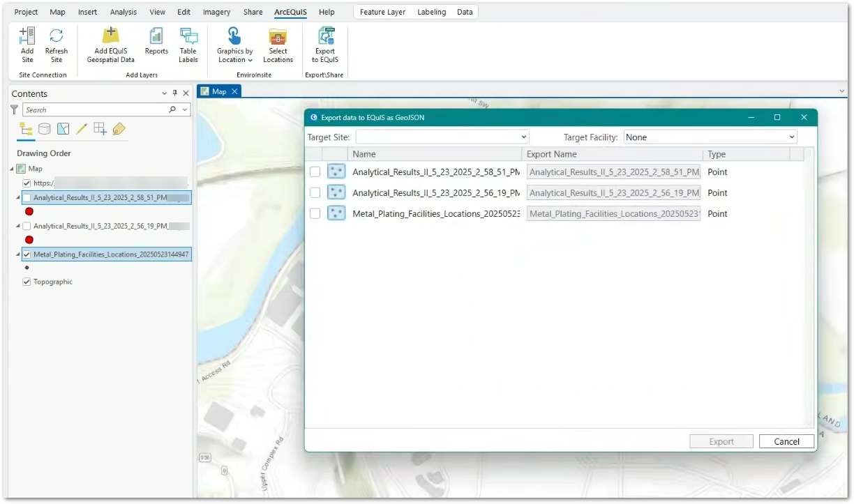Open the Select Locations tool
Image resolution: width=854 pixels, height=504 pixels.
point(278,45)
